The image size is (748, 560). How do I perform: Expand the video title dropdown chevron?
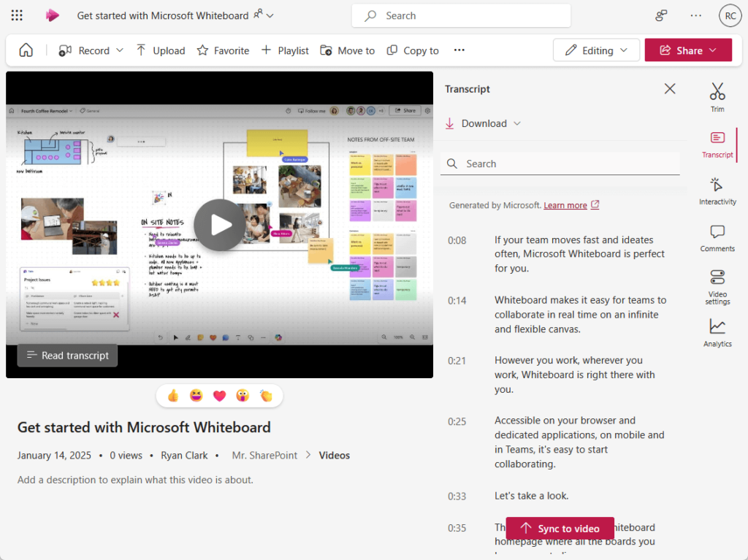pyautogui.click(x=270, y=16)
